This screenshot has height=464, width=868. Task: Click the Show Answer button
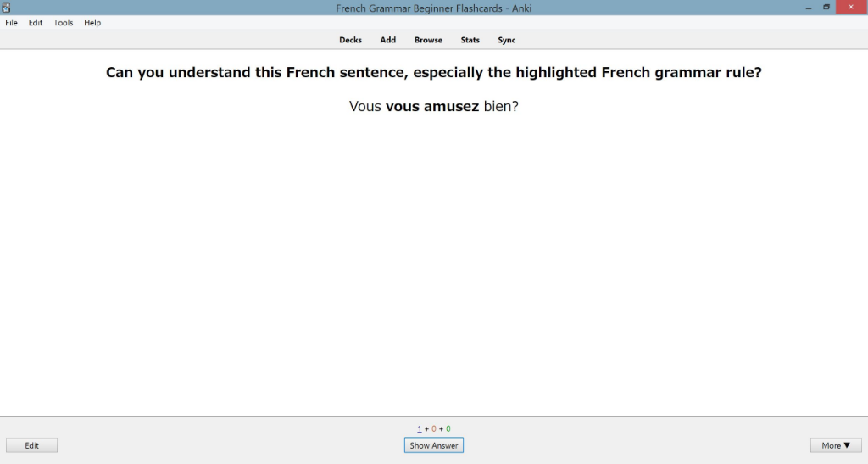pyautogui.click(x=433, y=445)
